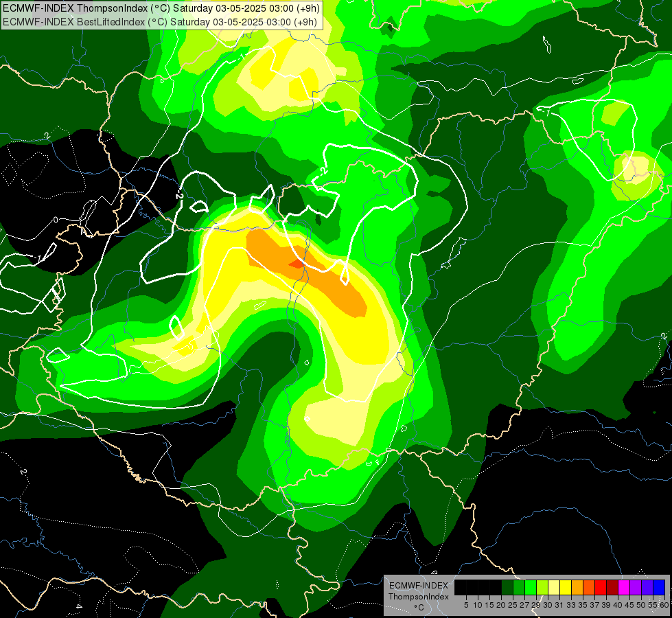This screenshot has width=672, height=618.
Task: Click the dark green 20–25 legend swatch
Action: (x=507, y=588)
